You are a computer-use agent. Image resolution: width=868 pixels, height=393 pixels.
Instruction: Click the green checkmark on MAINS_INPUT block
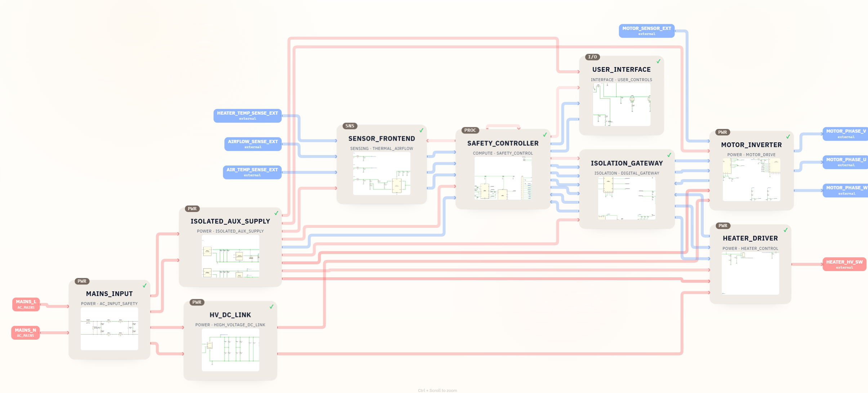[x=144, y=286]
